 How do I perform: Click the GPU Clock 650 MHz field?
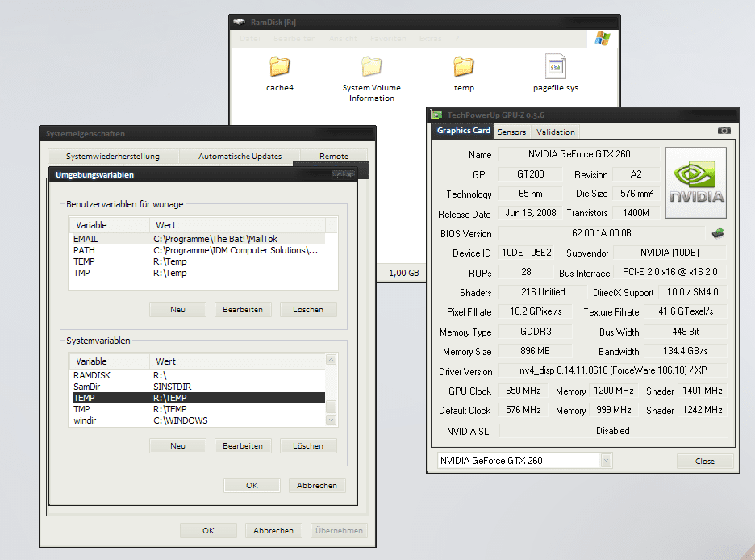pos(523,391)
